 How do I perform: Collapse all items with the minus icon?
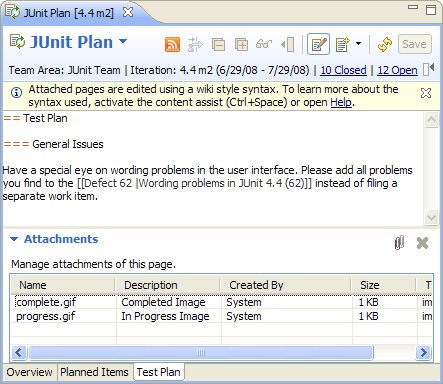pyautogui.click(x=218, y=44)
